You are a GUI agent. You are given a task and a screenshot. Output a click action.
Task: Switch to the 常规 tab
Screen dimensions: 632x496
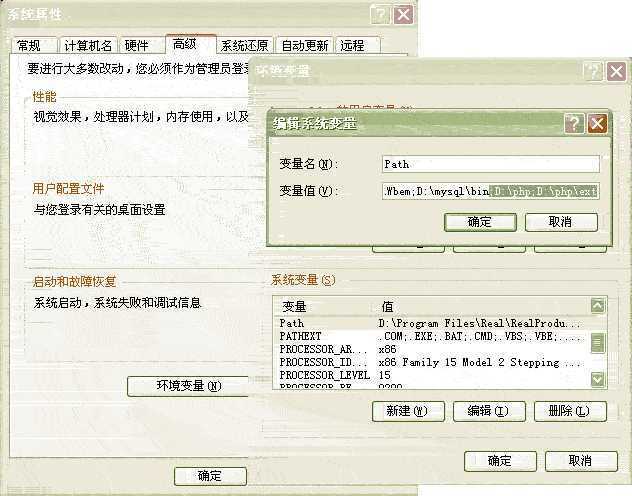point(34,45)
